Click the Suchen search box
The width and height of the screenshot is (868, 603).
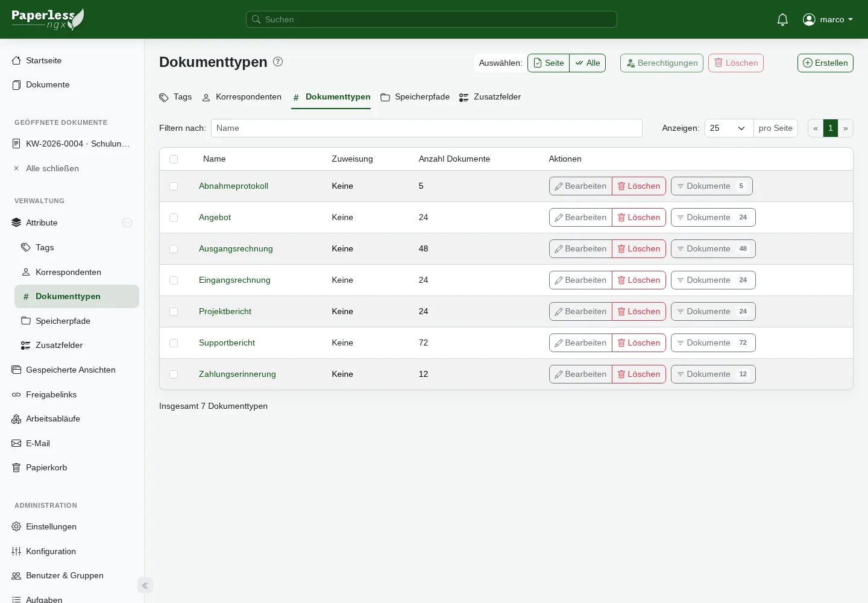coord(432,19)
